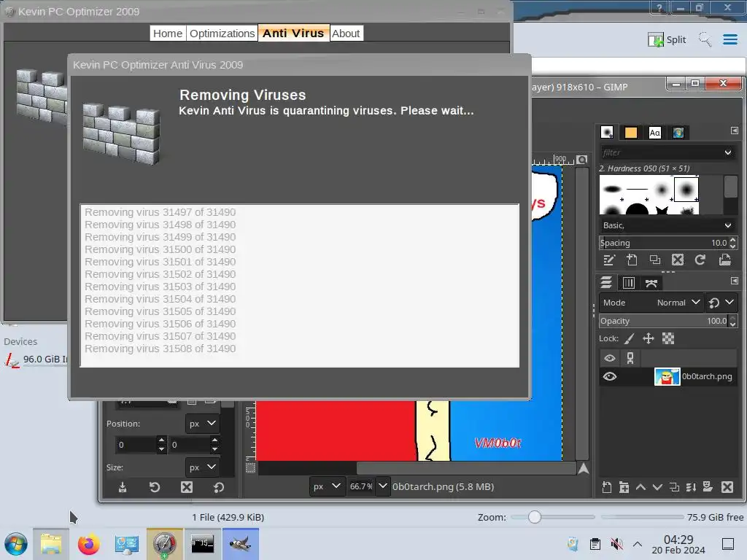Select the Hardness 050 brush thumbnail
Screen dimensions: 747x560
point(686,190)
